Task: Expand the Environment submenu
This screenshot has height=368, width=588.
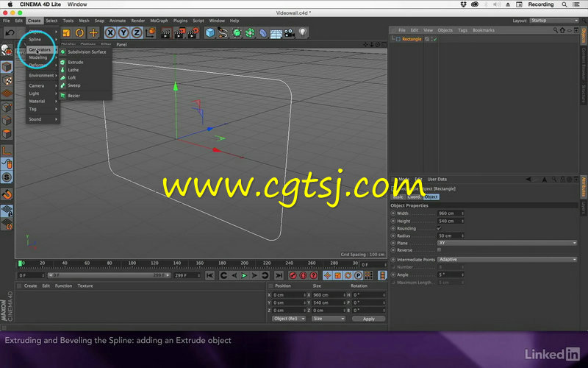Action: pos(43,76)
